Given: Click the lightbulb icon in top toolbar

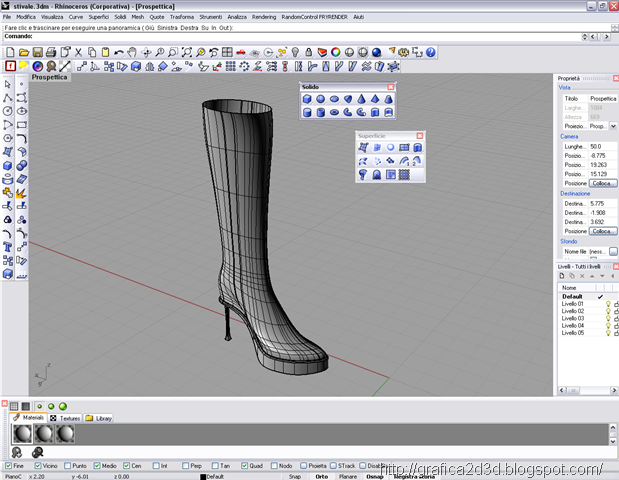Looking at the screenshot, I should tap(295, 52).
